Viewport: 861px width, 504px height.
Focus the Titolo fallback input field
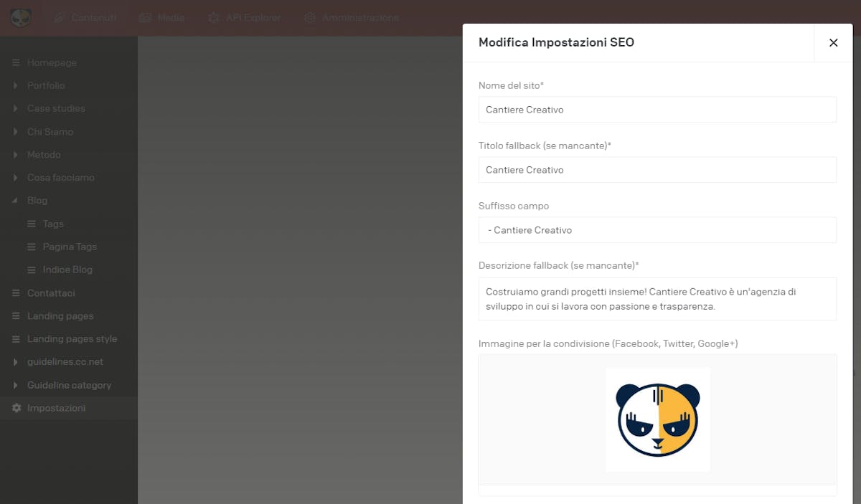[x=657, y=170]
